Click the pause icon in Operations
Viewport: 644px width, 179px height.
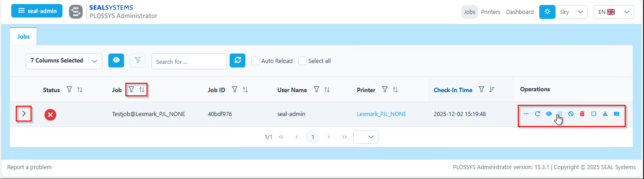tap(560, 114)
